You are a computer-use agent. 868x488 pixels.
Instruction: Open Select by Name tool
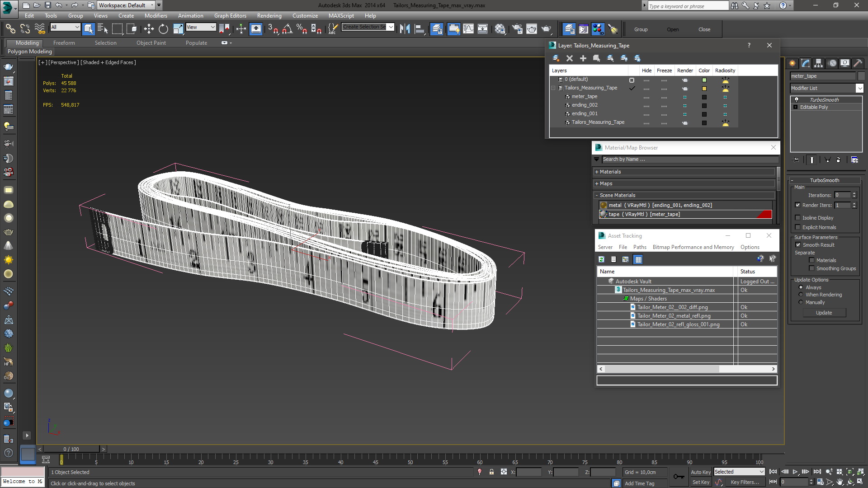(103, 29)
